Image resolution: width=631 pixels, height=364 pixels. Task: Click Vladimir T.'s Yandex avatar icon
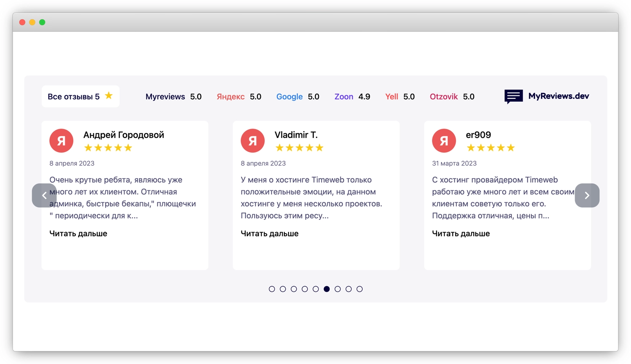point(252,141)
